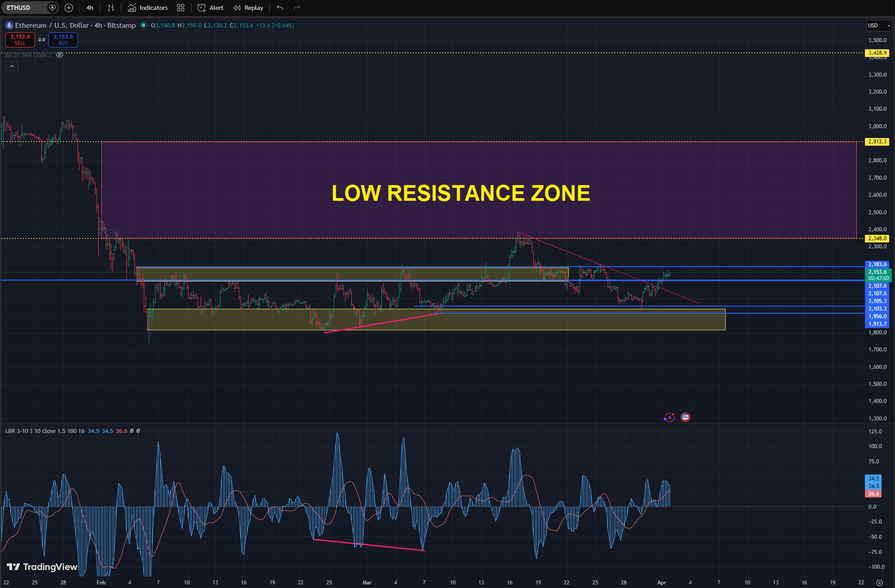895x588 pixels.
Task: Open the 4h timeframe selector
Action: pyautogui.click(x=90, y=8)
